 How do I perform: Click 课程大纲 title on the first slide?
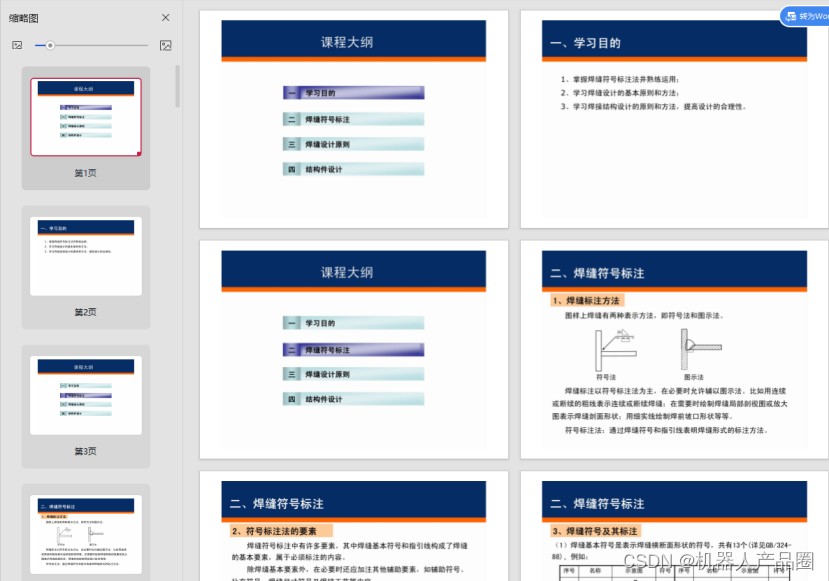pyautogui.click(x=347, y=42)
